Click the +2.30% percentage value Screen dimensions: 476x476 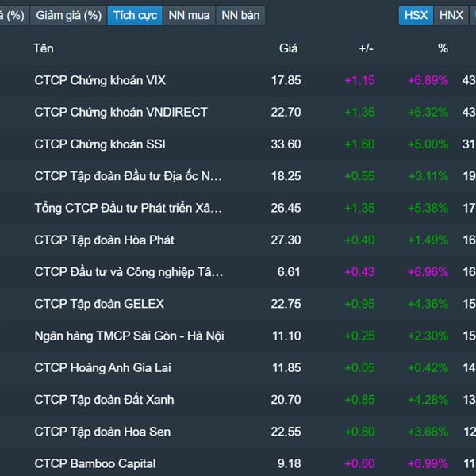click(428, 336)
